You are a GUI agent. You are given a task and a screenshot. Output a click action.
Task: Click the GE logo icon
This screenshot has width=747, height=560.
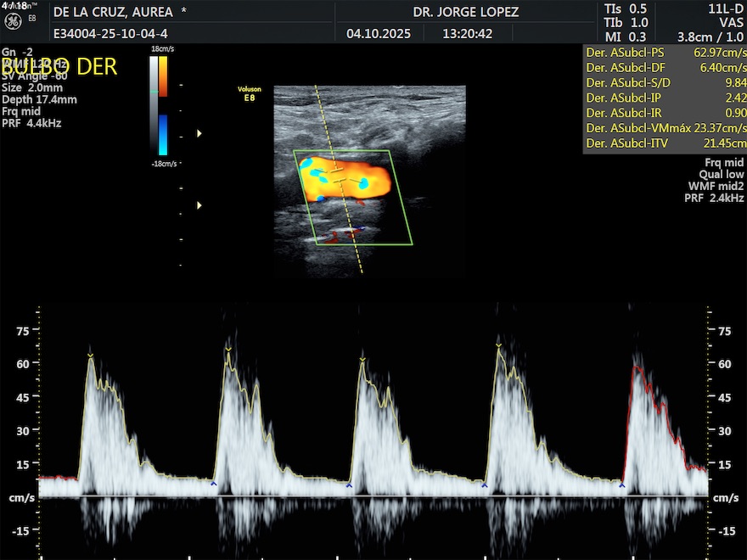tap(13, 23)
